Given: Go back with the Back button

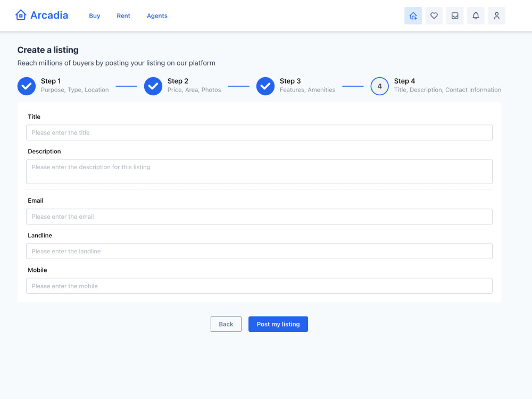Looking at the screenshot, I should [x=226, y=324].
